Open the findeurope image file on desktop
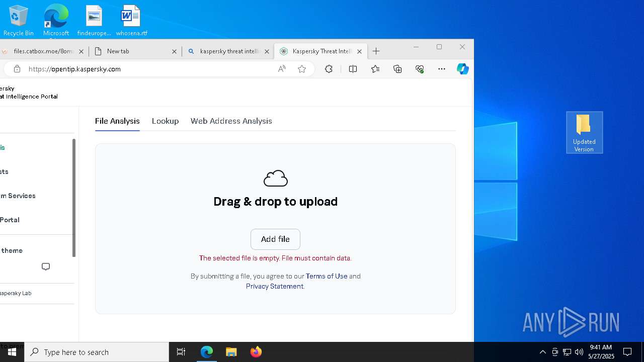The width and height of the screenshot is (644, 362). (94, 20)
